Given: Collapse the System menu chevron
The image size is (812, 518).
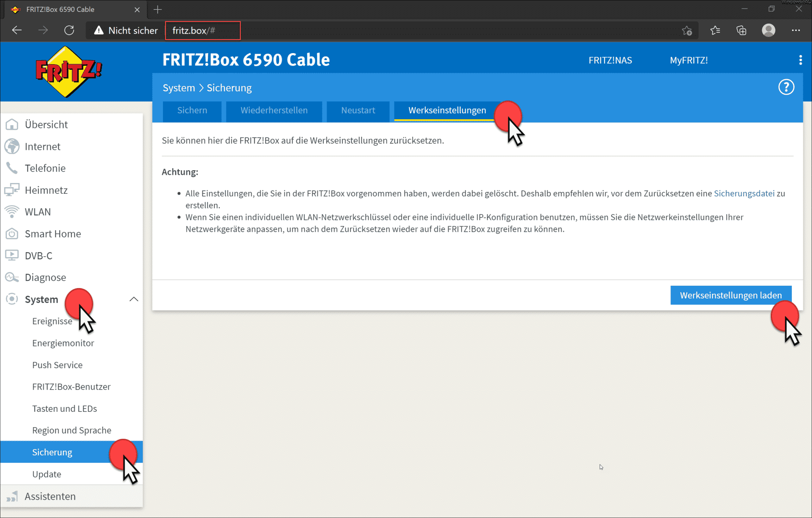Looking at the screenshot, I should point(134,299).
